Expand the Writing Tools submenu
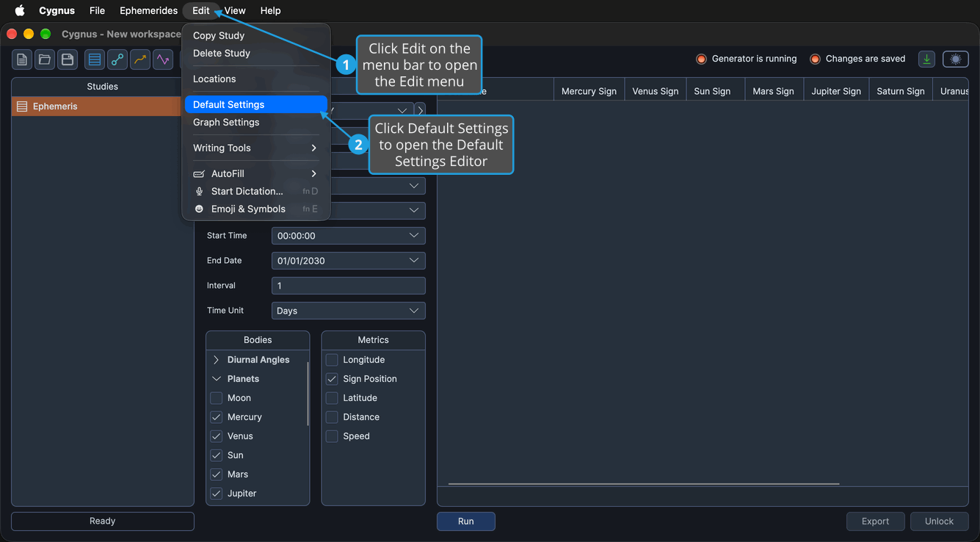 click(256, 148)
